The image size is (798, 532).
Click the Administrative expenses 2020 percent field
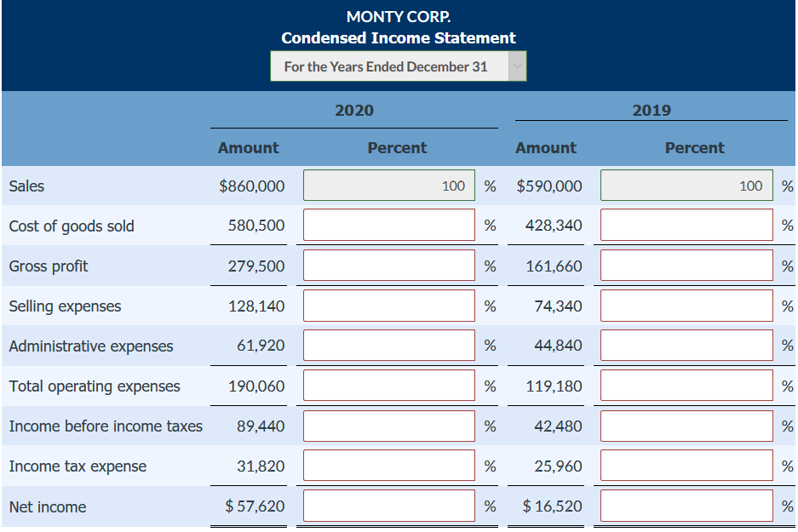388,345
